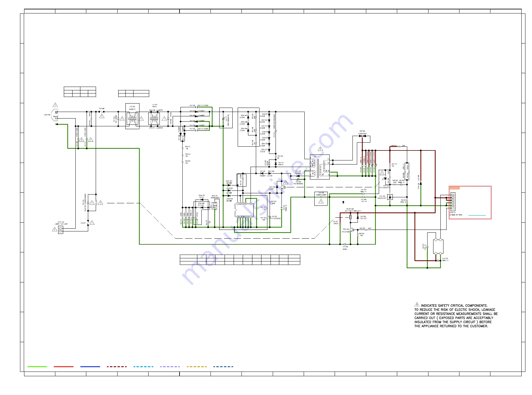Click the D4150 1SS133T label
Screen dimensions: 532x395
(363, 217)
